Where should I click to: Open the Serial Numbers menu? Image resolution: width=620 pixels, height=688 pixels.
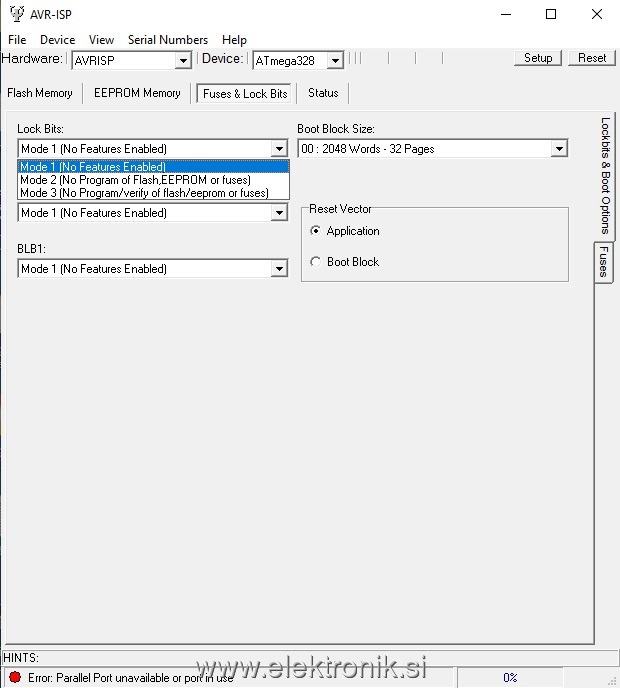[x=168, y=40]
